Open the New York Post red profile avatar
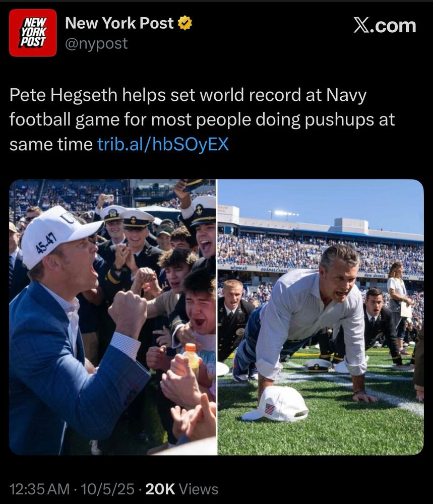This screenshot has width=433, height=504. click(33, 33)
